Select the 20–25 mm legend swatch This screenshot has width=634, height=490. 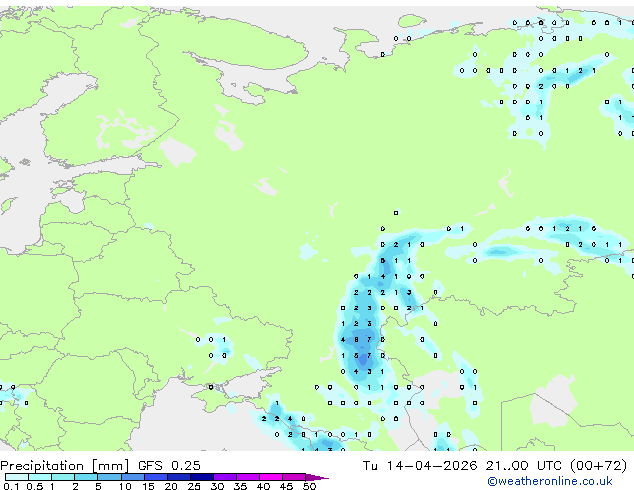coord(178,477)
